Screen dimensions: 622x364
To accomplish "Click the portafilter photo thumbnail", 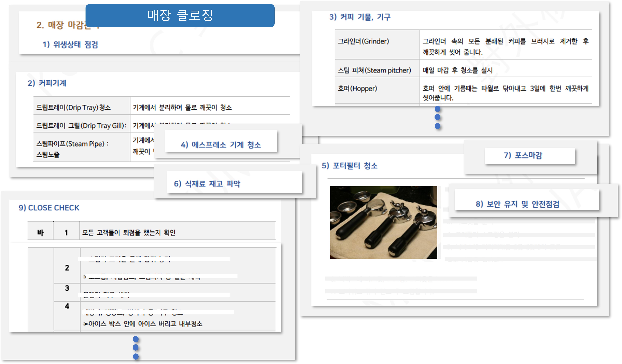I will (x=383, y=222).
